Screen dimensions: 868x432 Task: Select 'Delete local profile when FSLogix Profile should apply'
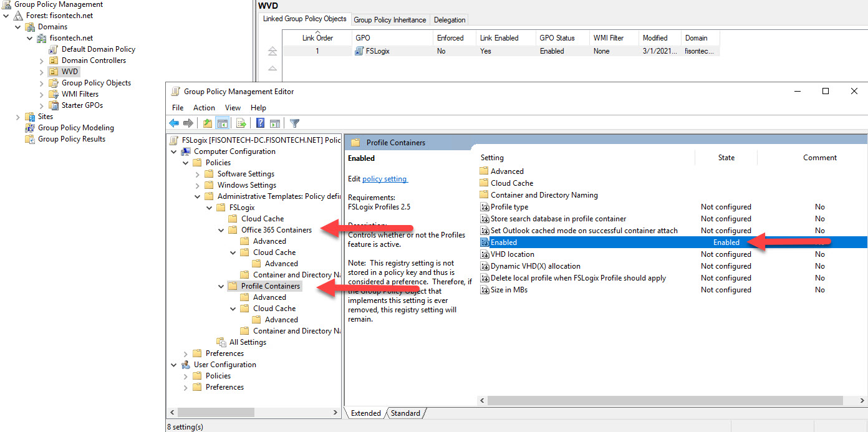point(578,278)
